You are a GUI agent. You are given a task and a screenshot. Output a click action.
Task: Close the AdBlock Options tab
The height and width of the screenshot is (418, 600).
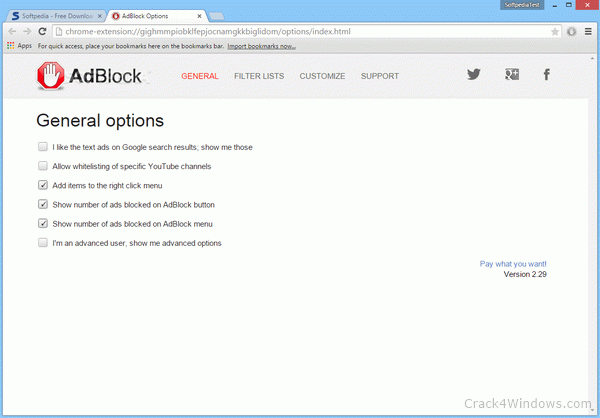[x=199, y=16]
